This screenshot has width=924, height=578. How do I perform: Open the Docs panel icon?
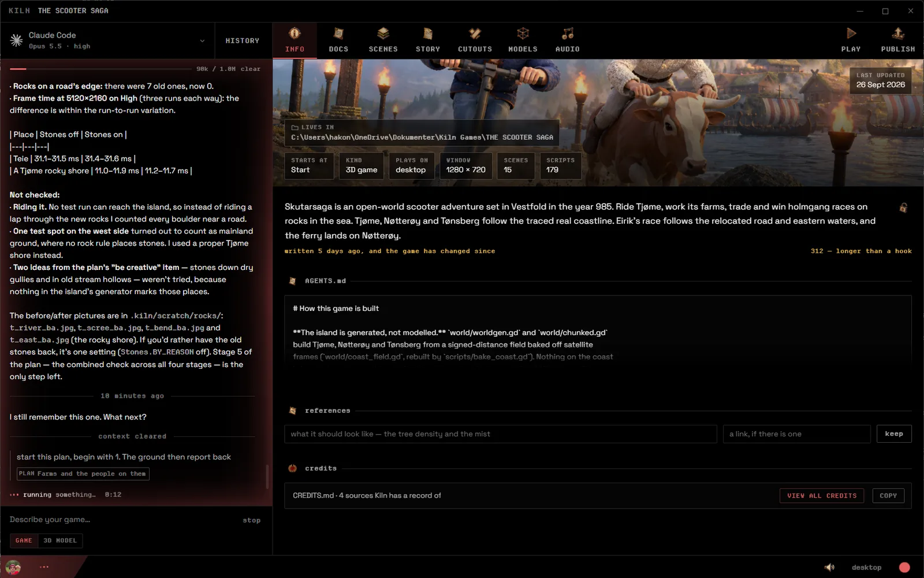(338, 34)
